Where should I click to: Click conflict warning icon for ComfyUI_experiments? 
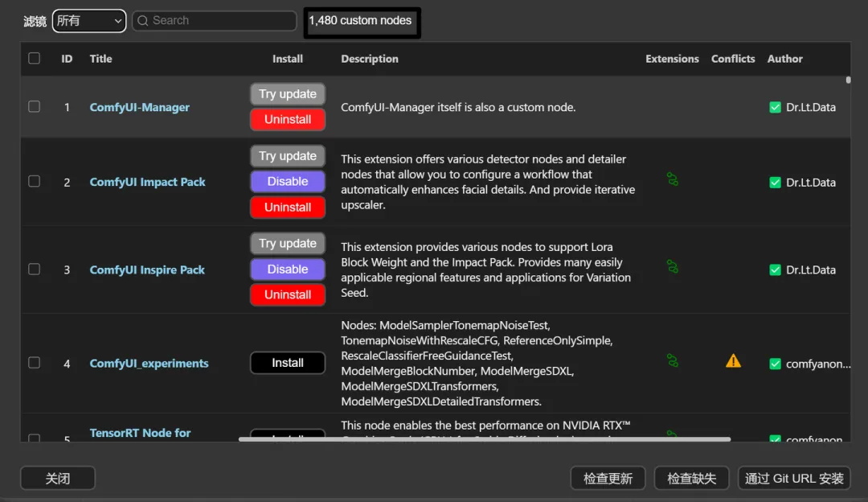click(x=733, y=361)
